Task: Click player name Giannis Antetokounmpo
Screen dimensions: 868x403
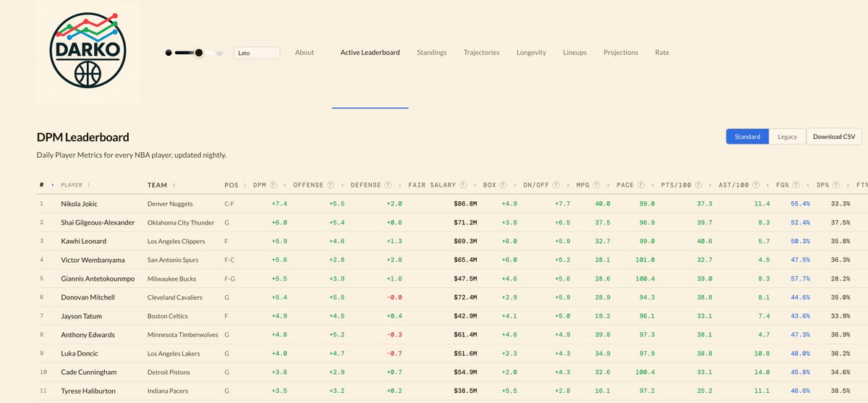Action: [98, 279]
